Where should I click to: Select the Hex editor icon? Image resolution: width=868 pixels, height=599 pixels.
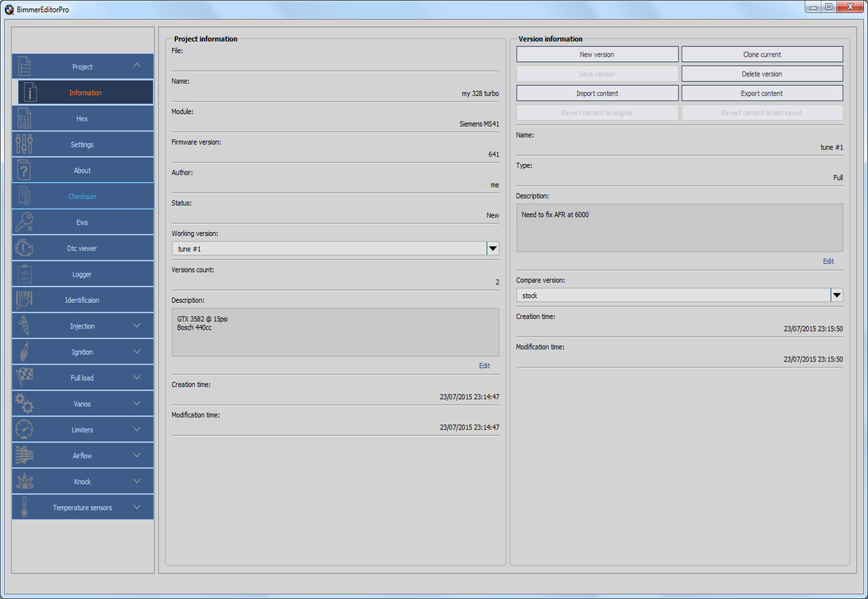[24, 118]
